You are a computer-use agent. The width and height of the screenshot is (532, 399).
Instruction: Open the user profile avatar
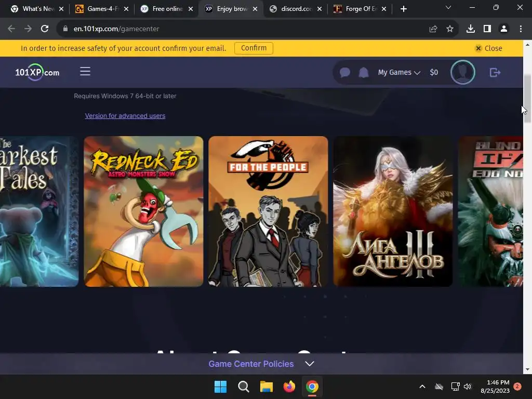[x=462, y=72]
